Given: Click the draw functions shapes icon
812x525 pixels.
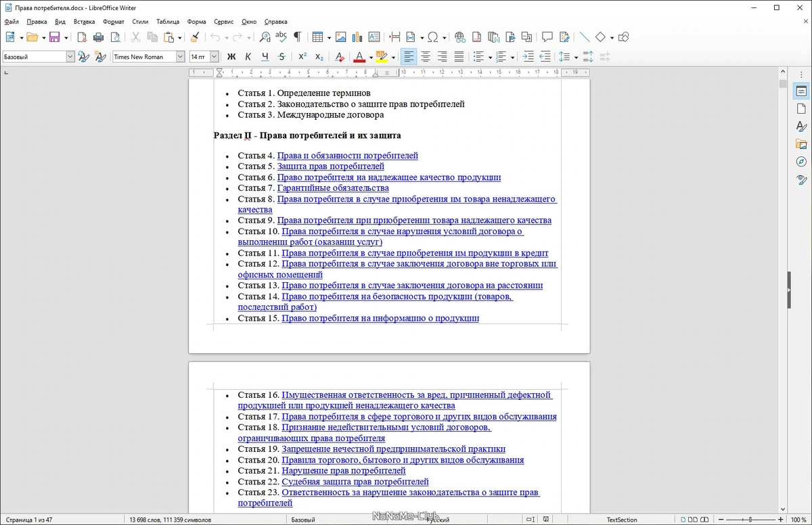Looking at the screenshot, I should coord(624,37).
